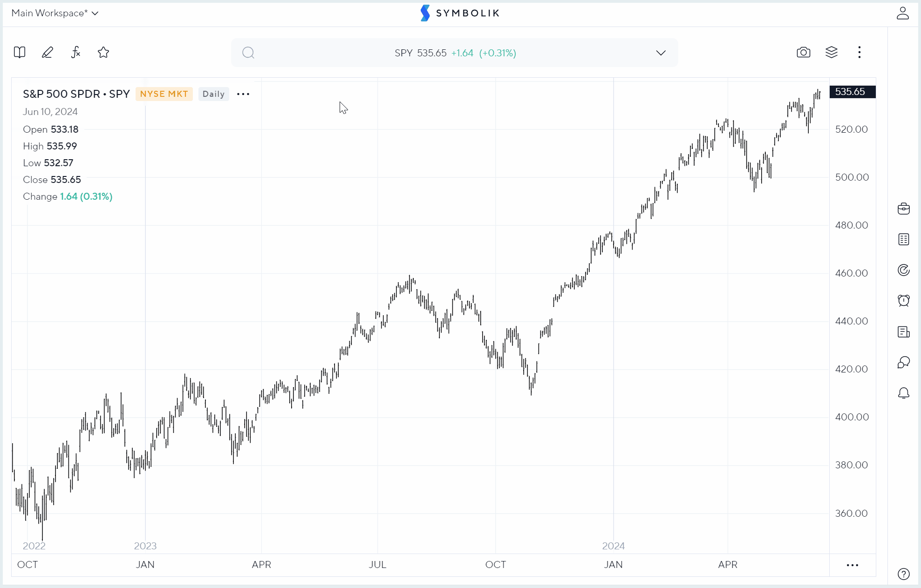Click the 520.00 price axis label

pyautogui.click(x=852, y=129)
